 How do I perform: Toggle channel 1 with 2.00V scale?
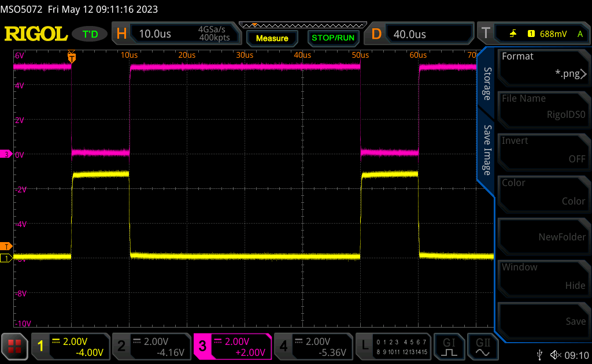(71, 347)
